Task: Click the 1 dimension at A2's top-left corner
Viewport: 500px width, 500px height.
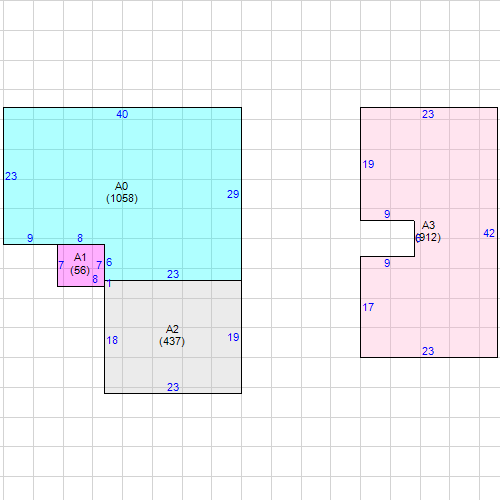Action: 109,284
